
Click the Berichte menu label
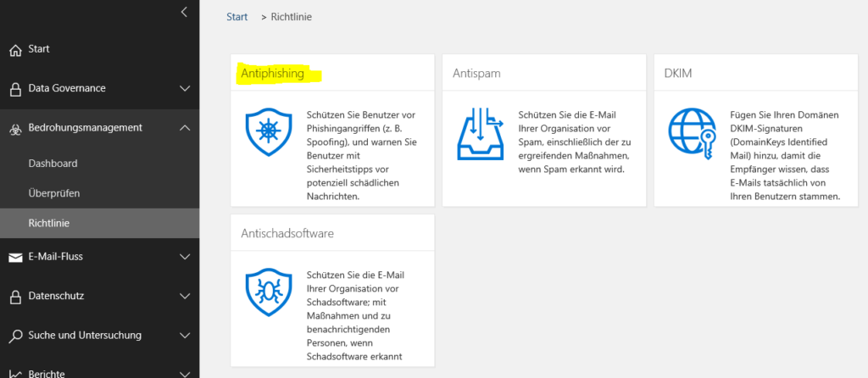click(47, 374)
